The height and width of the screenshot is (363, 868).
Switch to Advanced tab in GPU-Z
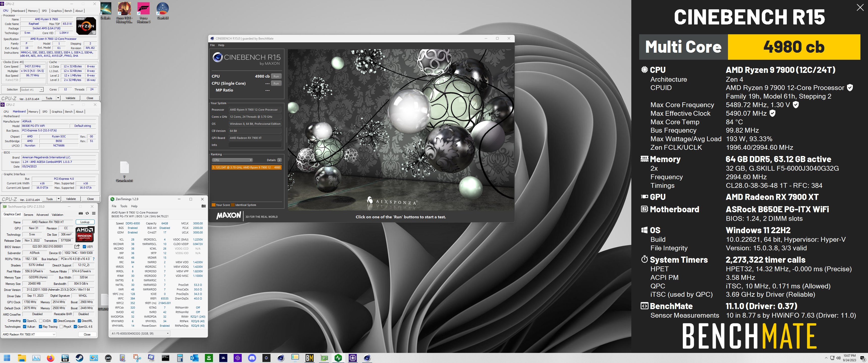(x=42, y=215)
